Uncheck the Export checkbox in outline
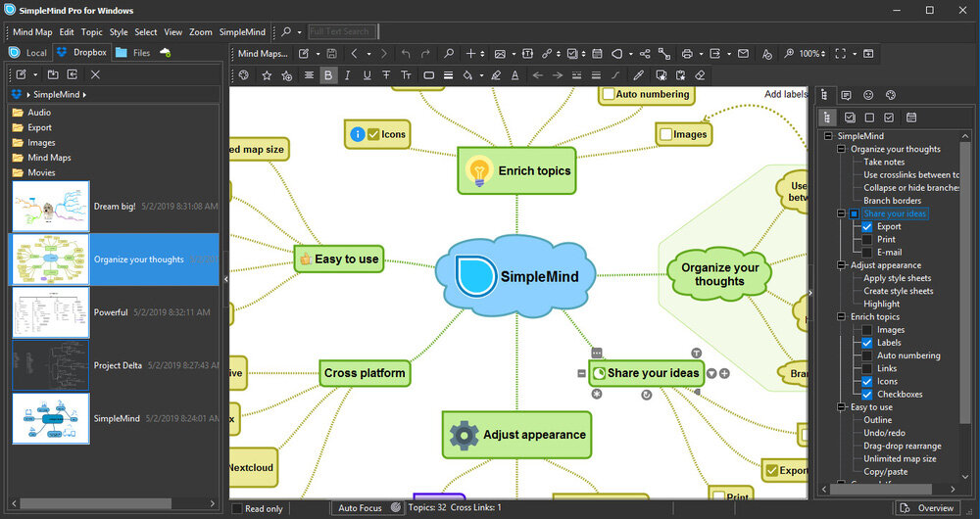980x519 pixels. (867, 227)
